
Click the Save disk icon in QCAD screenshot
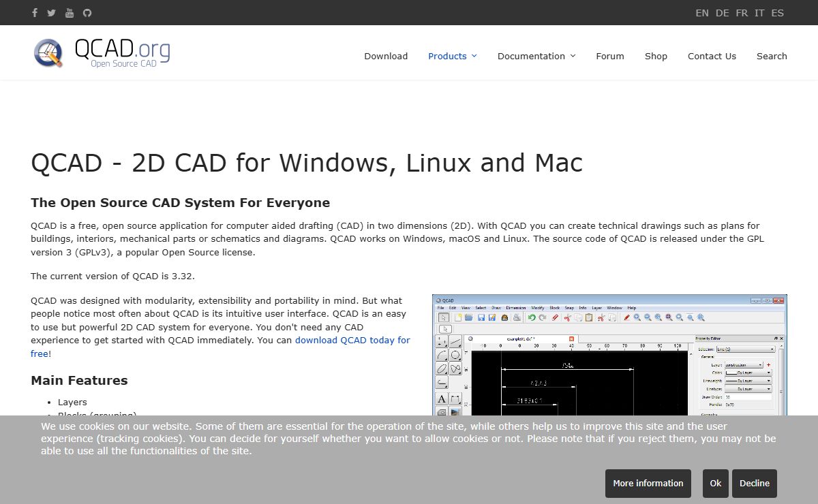click(x=481, y=317)
